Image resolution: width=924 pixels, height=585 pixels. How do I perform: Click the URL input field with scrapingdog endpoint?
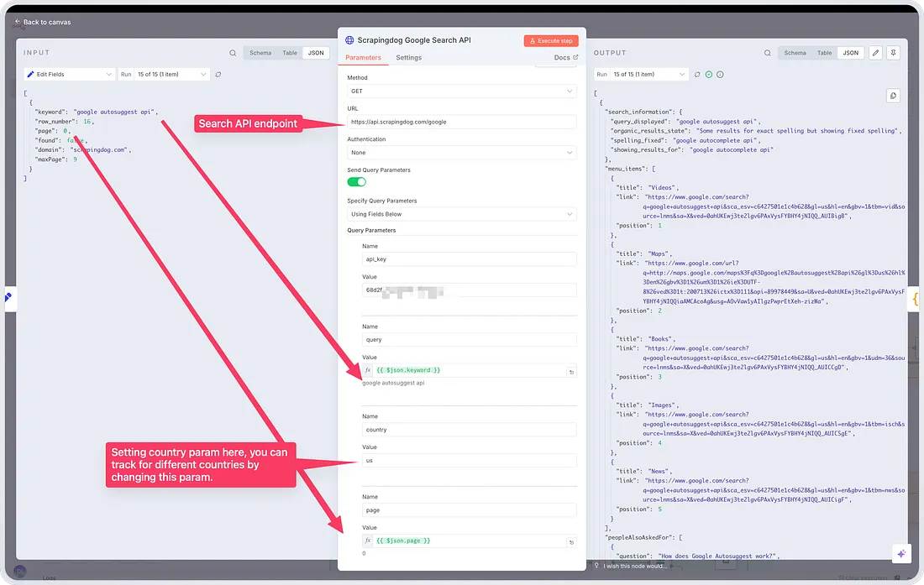click(461, 122)
